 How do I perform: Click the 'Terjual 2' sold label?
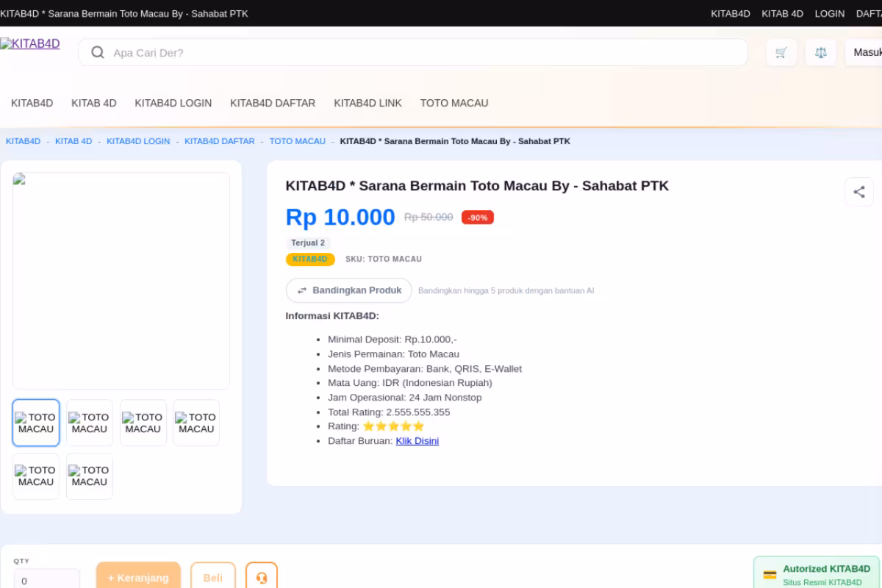[308, 243]
